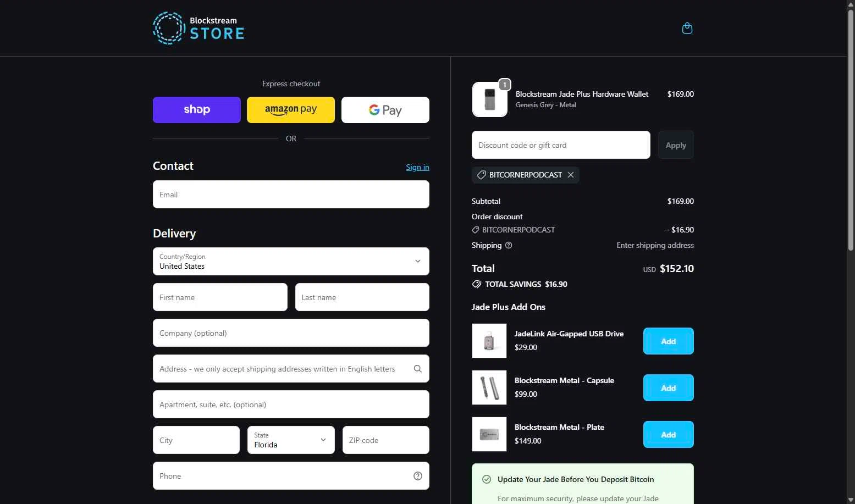
Task: Click the 'Enter shipping address' text
Action: (x=655, y=245)
